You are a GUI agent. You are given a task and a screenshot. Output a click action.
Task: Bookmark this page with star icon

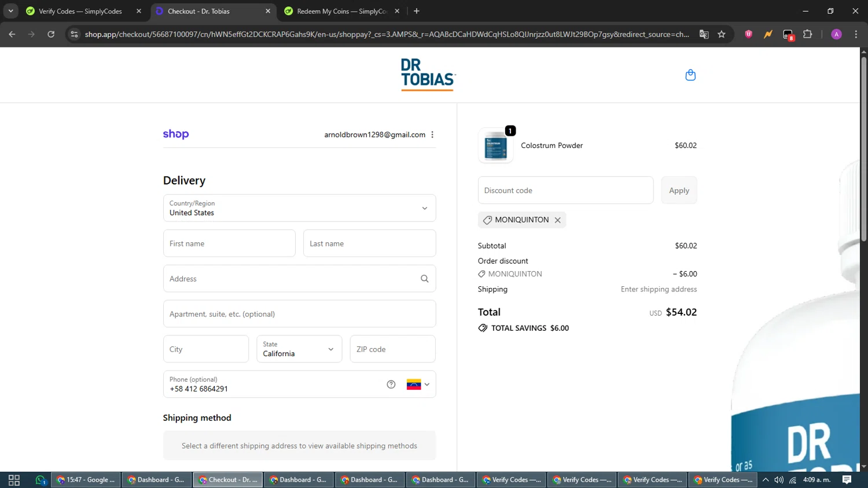point(722,34)
